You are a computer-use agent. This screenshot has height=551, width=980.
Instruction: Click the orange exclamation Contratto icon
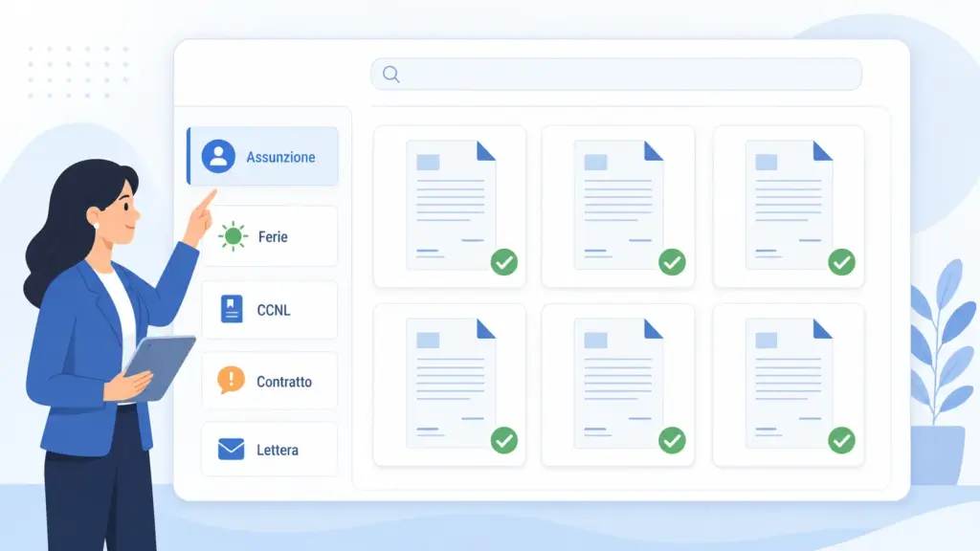[x=231, y=380]
